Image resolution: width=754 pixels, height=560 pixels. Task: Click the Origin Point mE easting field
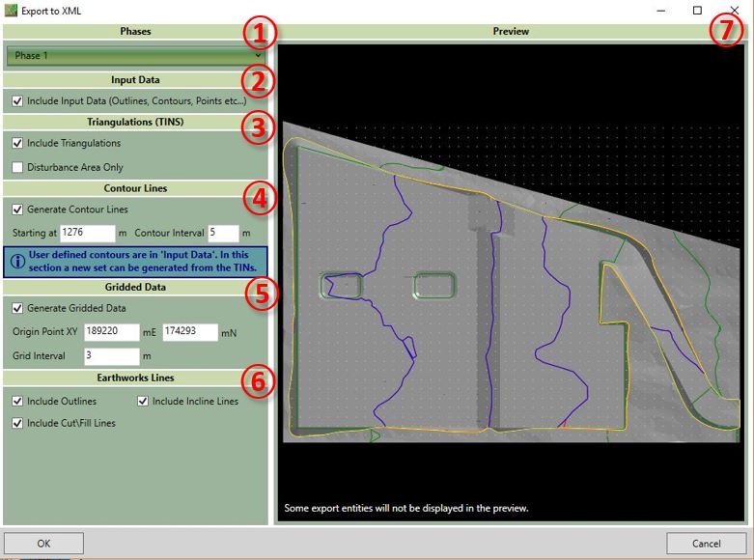pos(112,332)
